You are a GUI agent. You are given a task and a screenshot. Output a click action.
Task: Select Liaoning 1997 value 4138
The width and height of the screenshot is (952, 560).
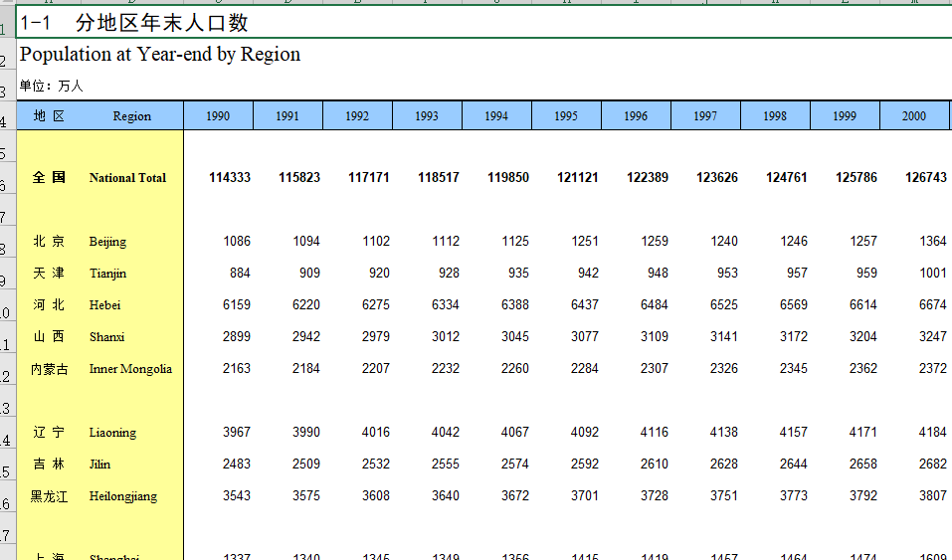point(724,432)
